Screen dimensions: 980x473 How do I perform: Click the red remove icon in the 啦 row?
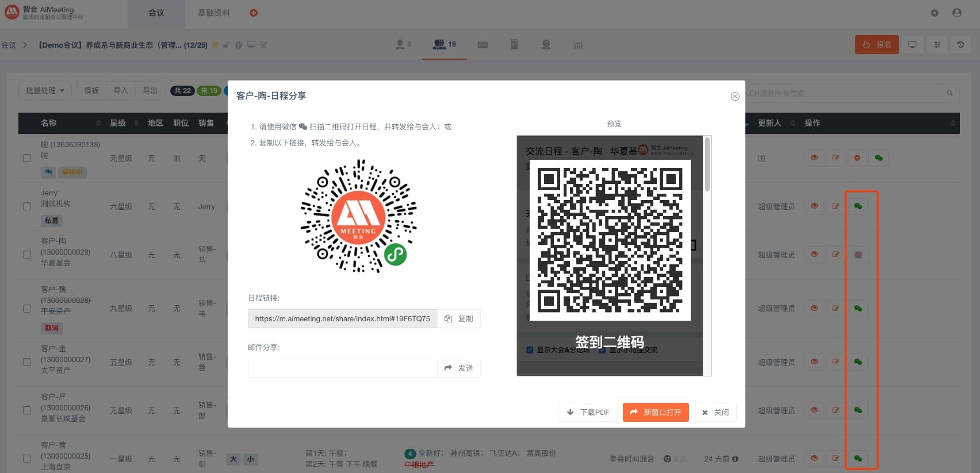point(857,157)
